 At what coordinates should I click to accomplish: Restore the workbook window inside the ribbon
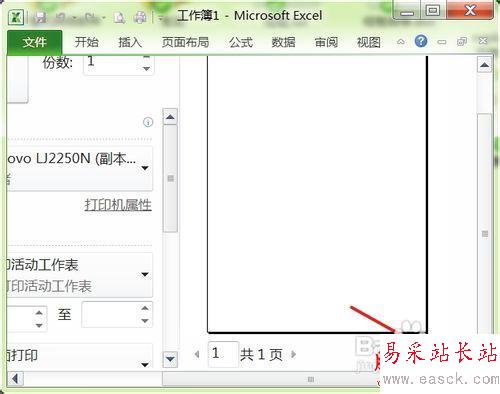[x=462, y=42]
